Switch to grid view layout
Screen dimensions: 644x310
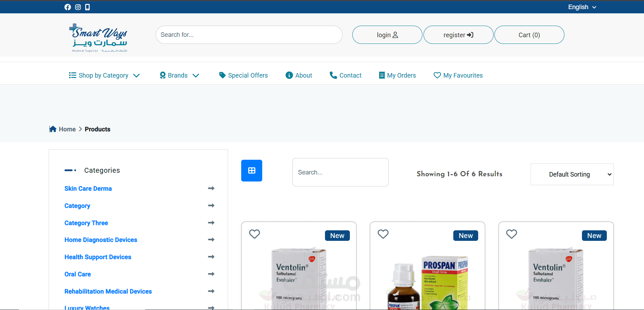pyautogui.click(x=252, y=171)
